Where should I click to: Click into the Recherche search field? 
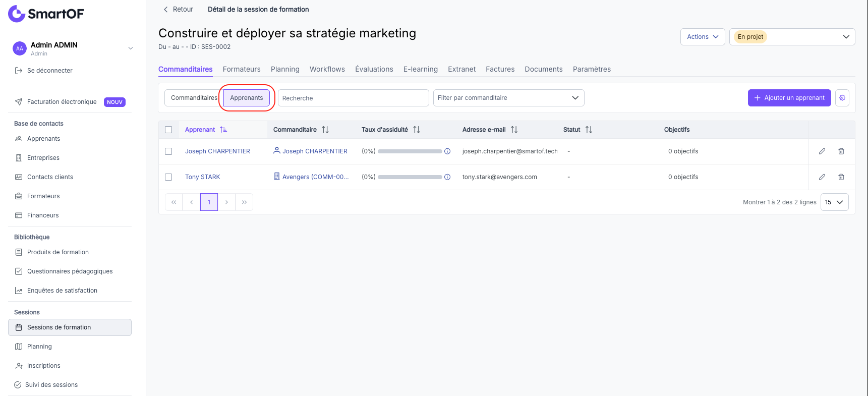point(353,98)
